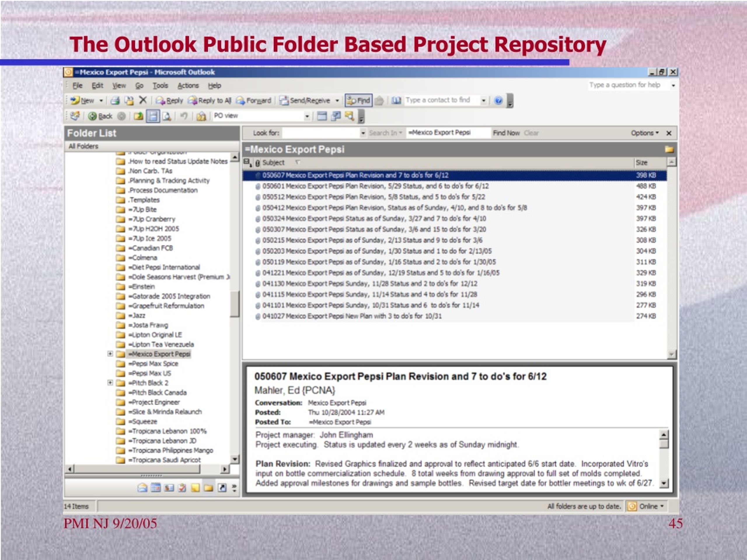The width and height of the screenshot is (747, 560).
Task: Click the Move to Folder icon
Action: coord(129,100)
